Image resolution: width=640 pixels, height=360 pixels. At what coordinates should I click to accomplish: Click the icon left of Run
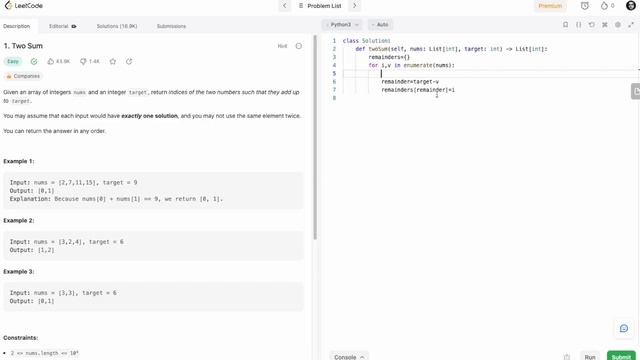[x=567, y=357]
